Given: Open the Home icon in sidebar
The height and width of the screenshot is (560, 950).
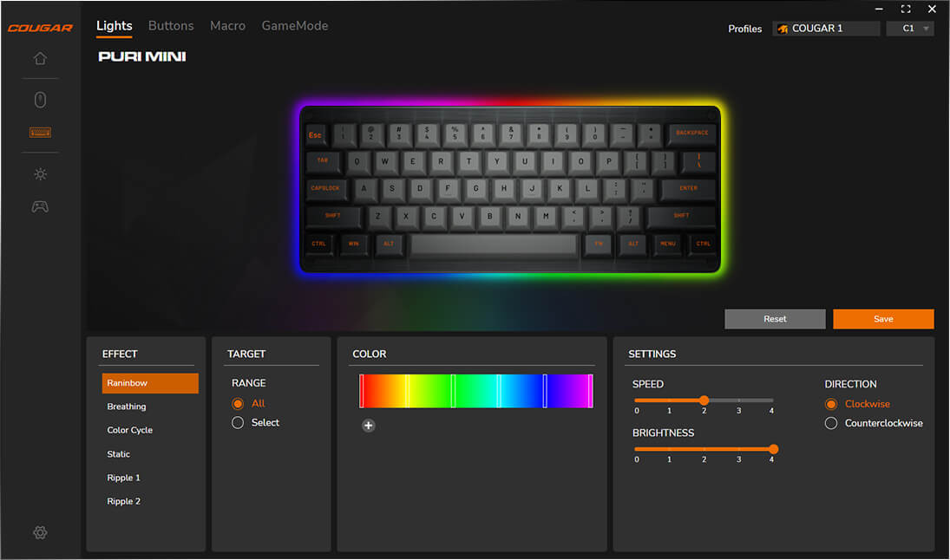Looking at the screenshot, I should 40,59.
